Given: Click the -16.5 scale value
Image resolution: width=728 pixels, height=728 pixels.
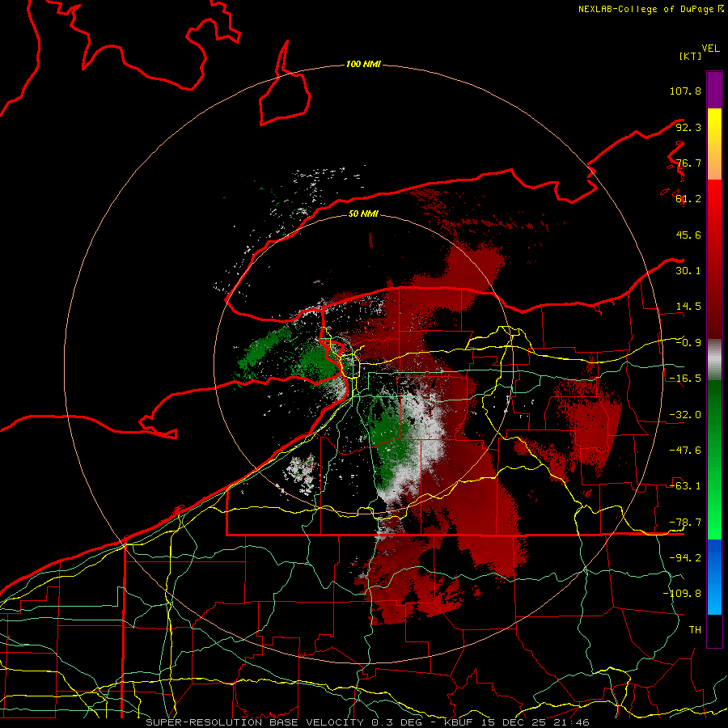Looking at the screenshot, I should [x=685, y=379].
